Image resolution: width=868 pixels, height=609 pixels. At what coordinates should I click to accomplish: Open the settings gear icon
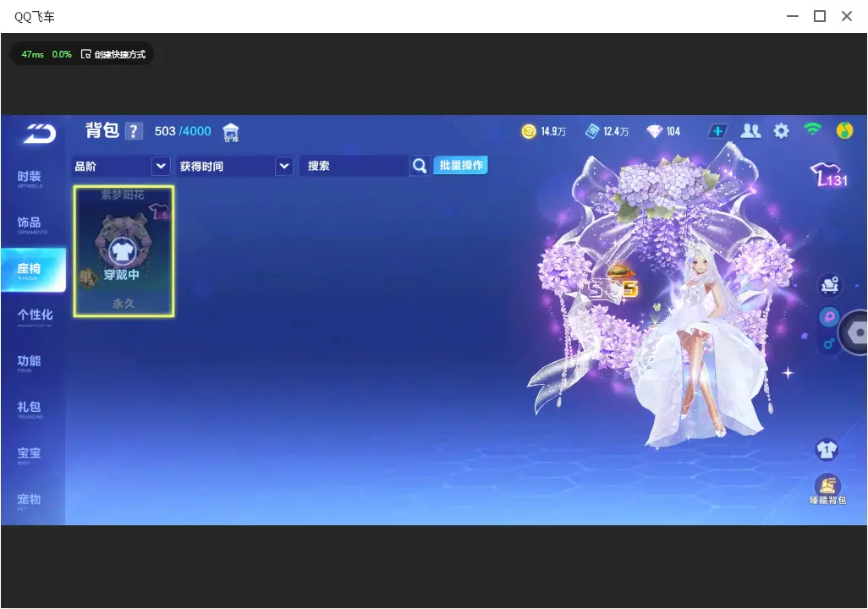tap(781, 131)
